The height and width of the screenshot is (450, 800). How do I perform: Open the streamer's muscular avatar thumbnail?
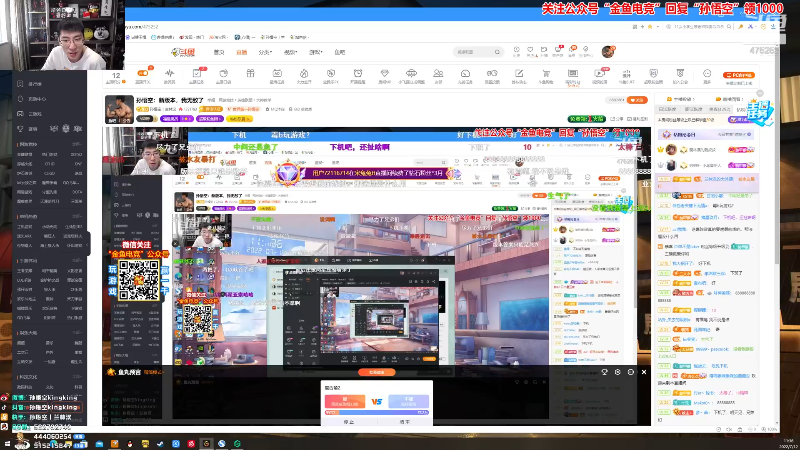[x=119, y=109]
